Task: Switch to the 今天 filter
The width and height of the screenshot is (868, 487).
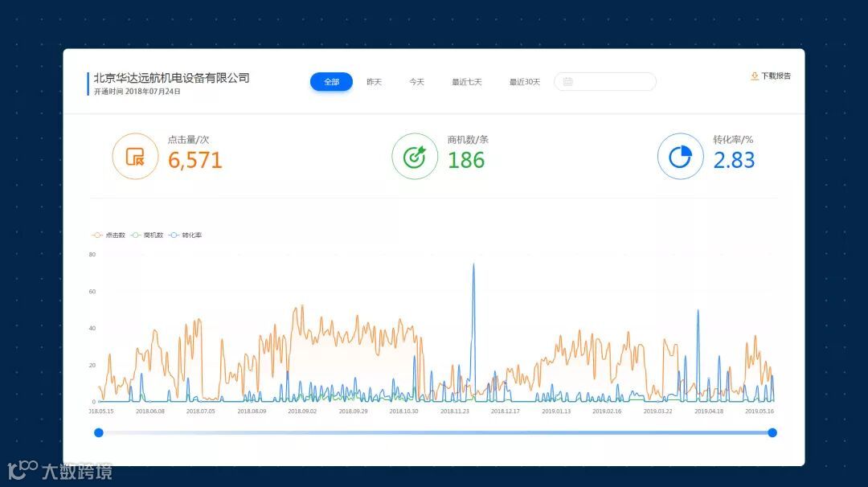Action: (x=416, y=82)
